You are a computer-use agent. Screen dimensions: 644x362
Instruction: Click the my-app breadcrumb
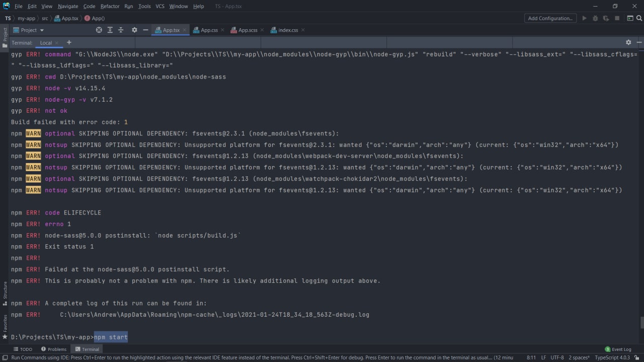pyautogui.click(x=26, y=18)
